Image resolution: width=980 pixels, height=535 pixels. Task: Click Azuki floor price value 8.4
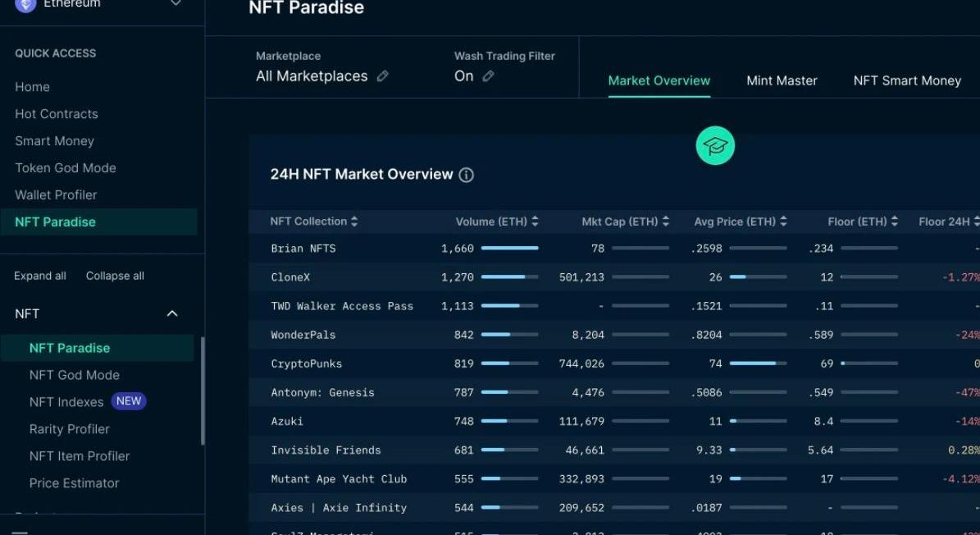[x=823, y=421]
